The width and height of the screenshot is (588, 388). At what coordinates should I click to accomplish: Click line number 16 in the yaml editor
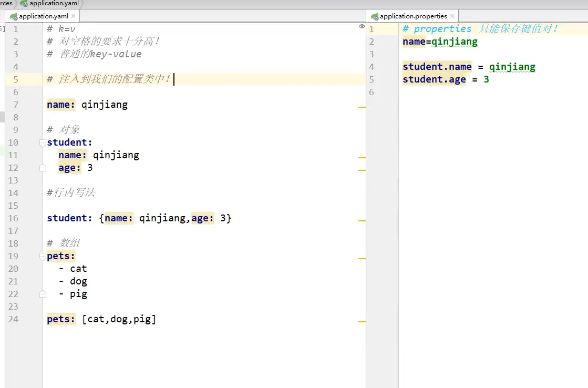coord(14,218)
